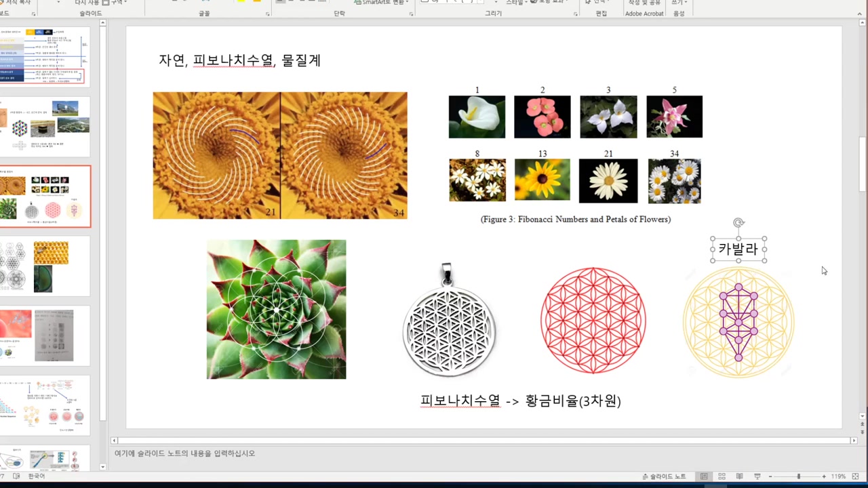The width and height of the screenshot is (868, 488).
Task: Select the daisies photo labeled 34
Action: pos(675,181)
